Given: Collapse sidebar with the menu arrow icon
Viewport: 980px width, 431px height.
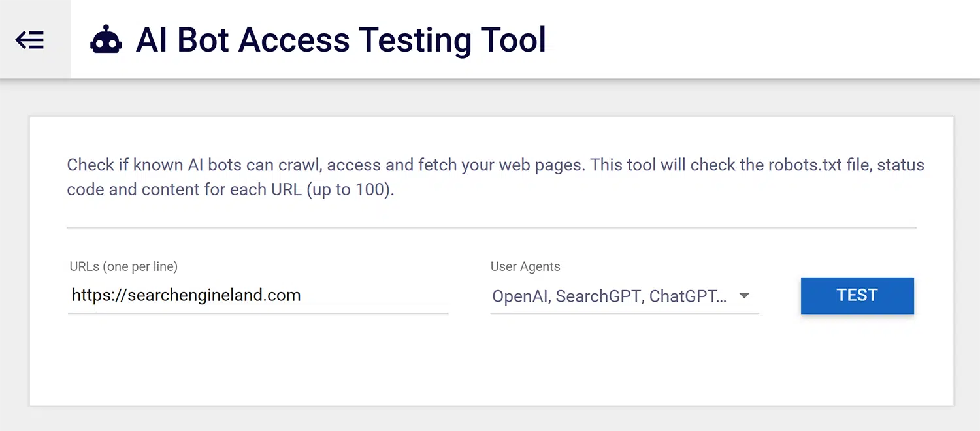Looking at the screenshot, I should click(30, 40).
